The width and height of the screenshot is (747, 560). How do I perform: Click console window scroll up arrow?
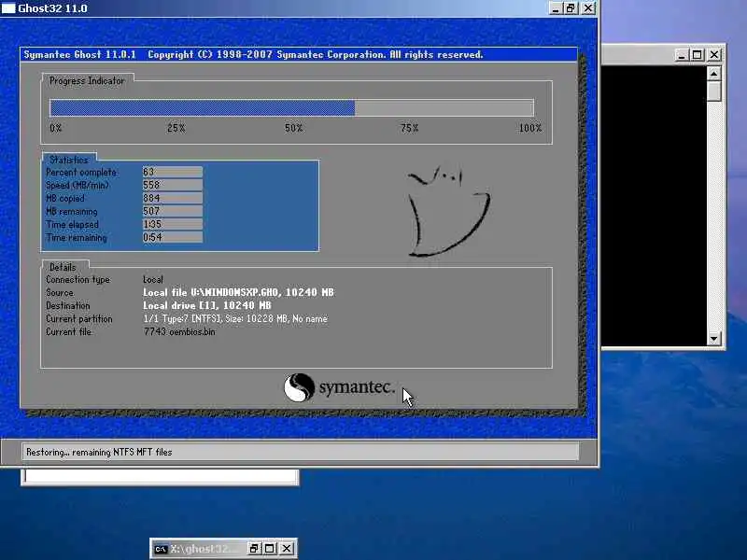(713, 74)
